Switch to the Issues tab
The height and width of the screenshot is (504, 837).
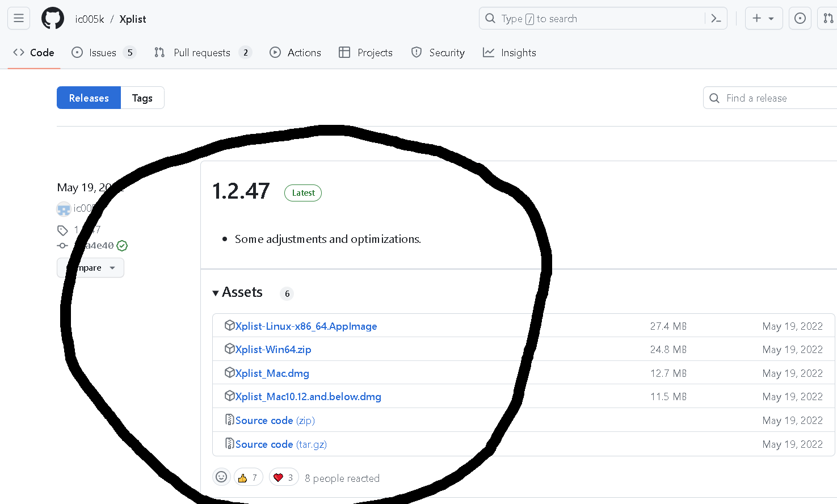104,53
